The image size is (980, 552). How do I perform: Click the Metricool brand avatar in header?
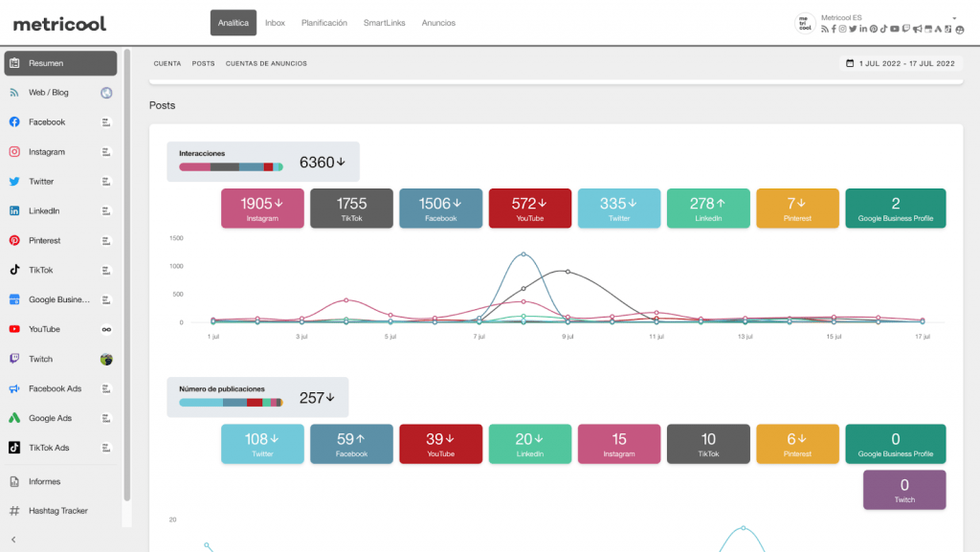tap(804, 23)
